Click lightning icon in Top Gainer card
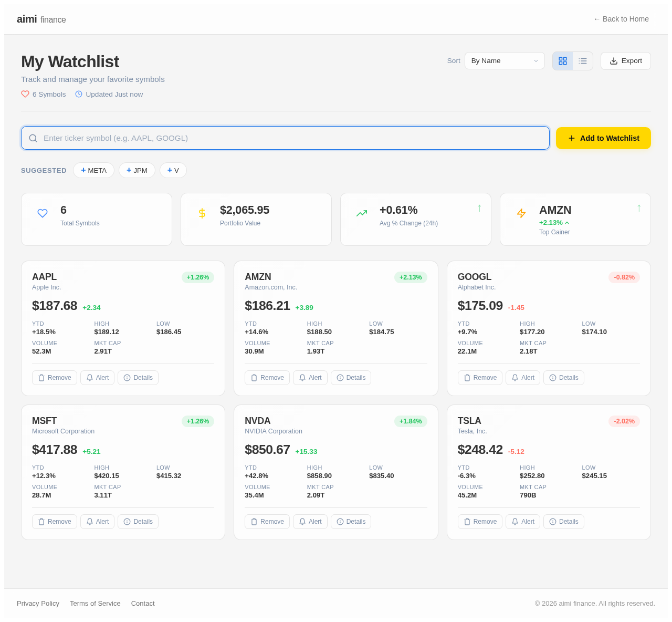This screenshot has width=672, height=622. pos(521,213)
